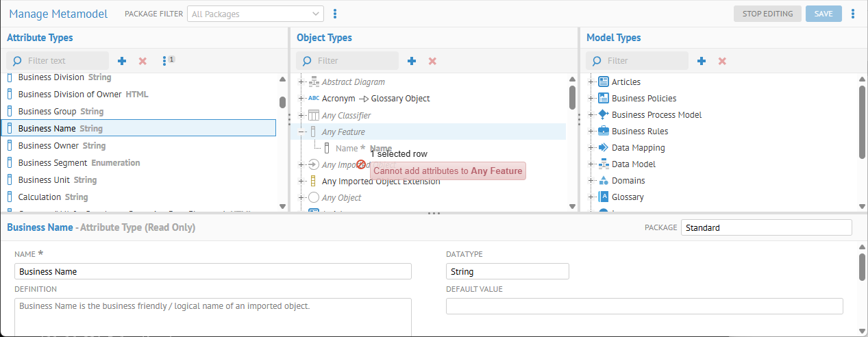
Task: Add a new object type with plus icon
Action: pyautogui.click(x=412, y=61)
